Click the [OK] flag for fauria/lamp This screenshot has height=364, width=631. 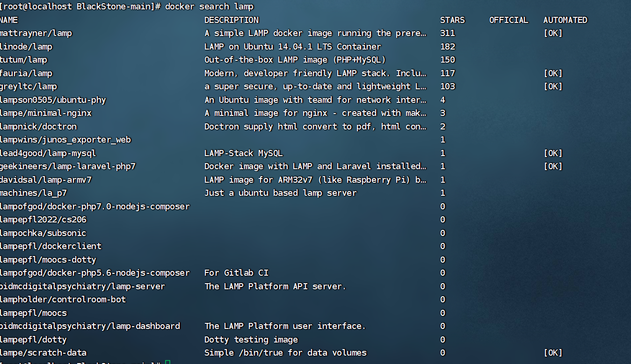click(553, 73)
